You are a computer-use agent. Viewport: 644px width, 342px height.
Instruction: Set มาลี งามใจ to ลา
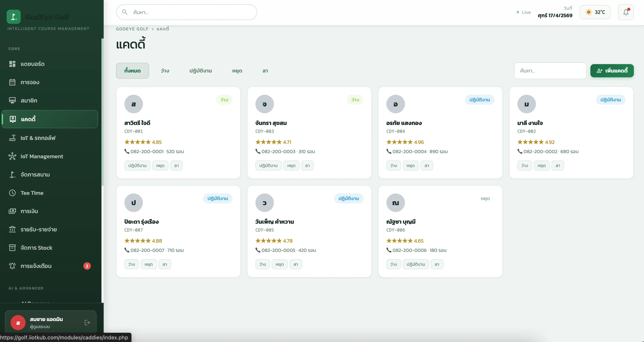tap(558, 165)
